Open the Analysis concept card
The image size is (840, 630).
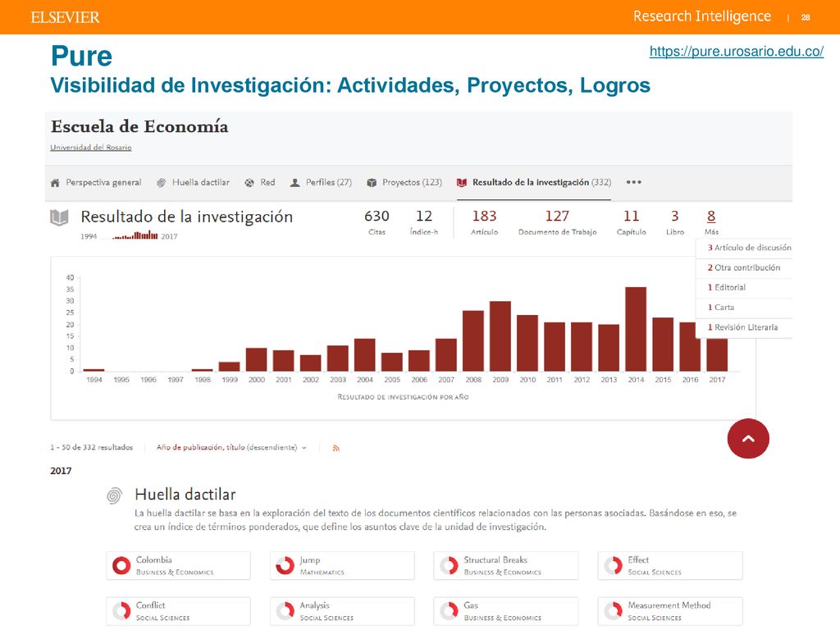click(342, 610)
